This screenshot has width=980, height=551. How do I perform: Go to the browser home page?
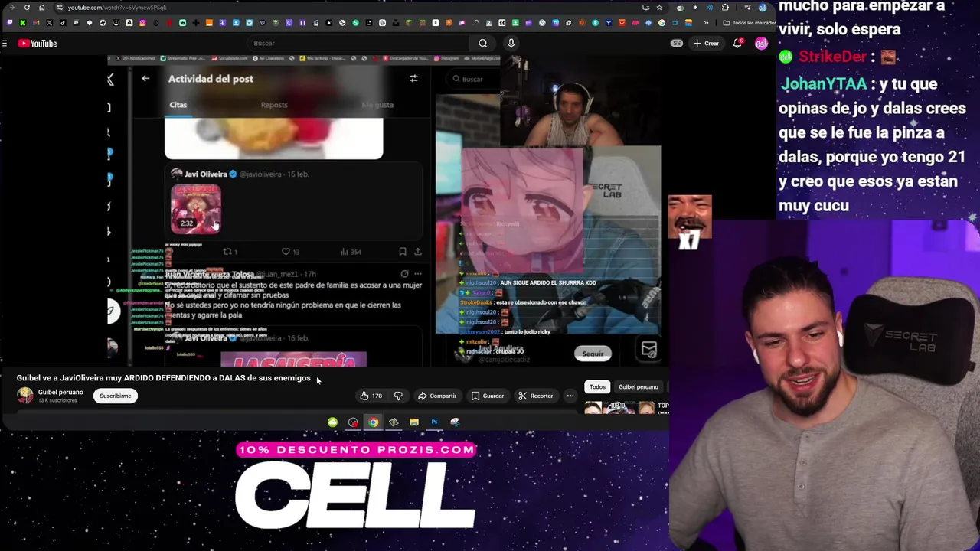pos(41,8)
